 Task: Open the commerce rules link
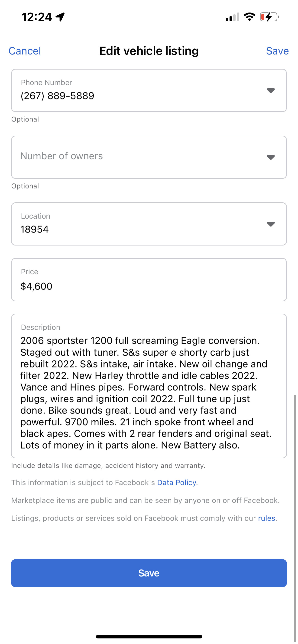point(266,518)
